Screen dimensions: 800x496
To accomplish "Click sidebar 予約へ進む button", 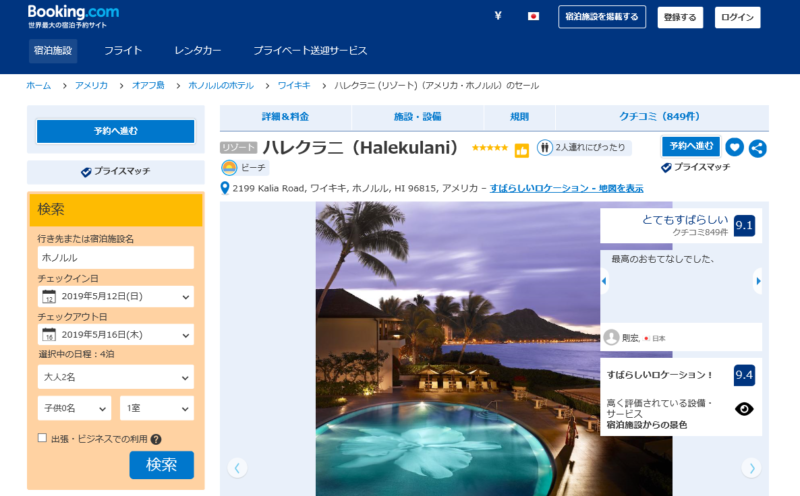I will click(x=116, y=131).
